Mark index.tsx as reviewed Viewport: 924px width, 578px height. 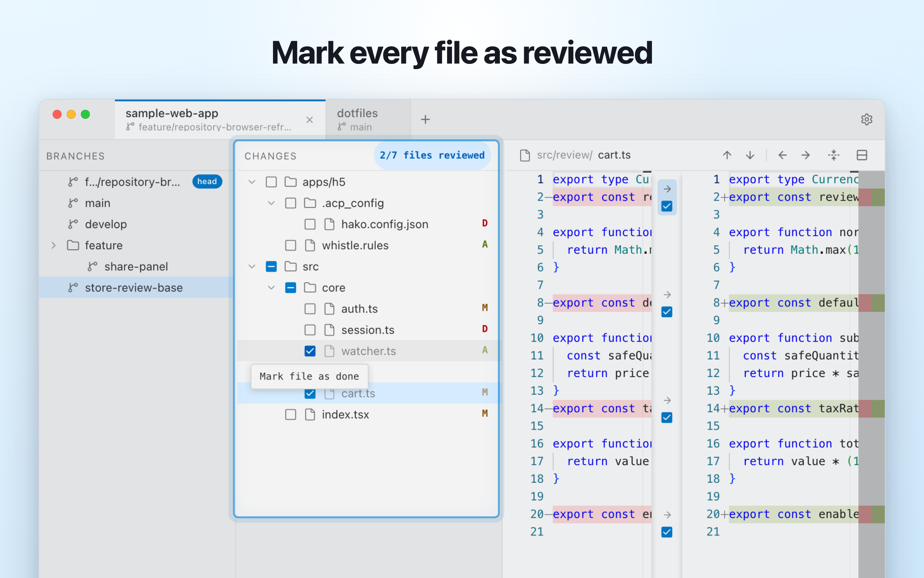291,414
